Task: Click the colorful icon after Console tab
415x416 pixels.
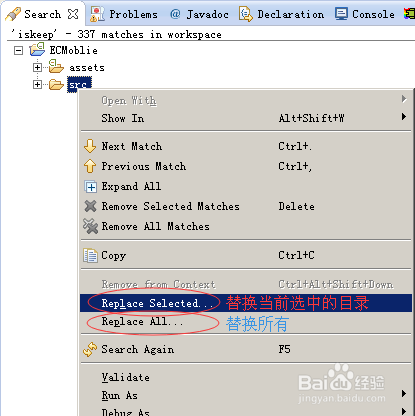Action: tap(410, 14)
